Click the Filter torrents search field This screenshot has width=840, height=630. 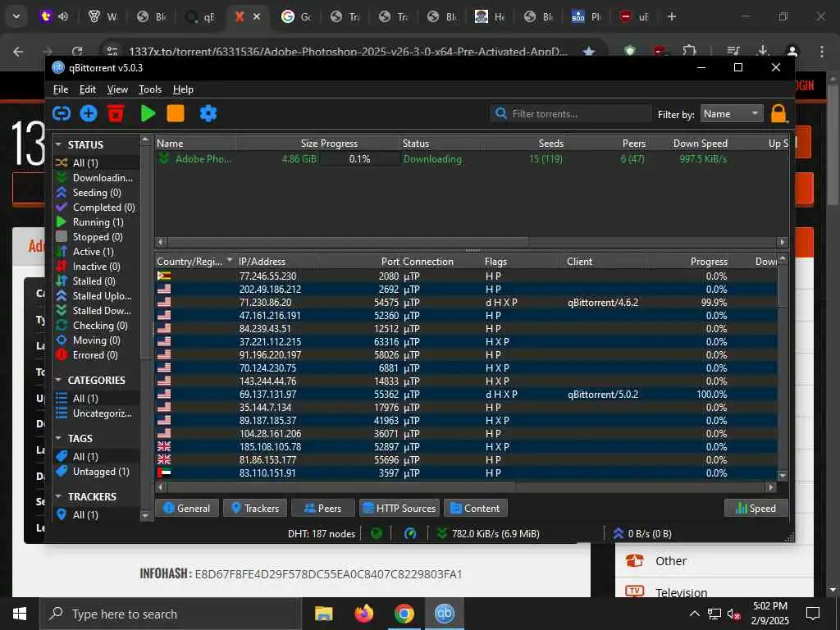point(571,113)
